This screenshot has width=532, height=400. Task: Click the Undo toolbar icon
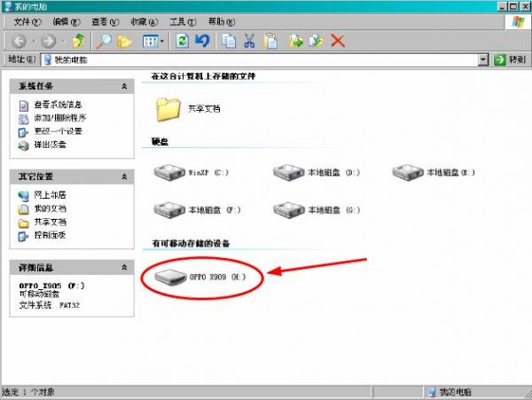click(x=201, y=40)
